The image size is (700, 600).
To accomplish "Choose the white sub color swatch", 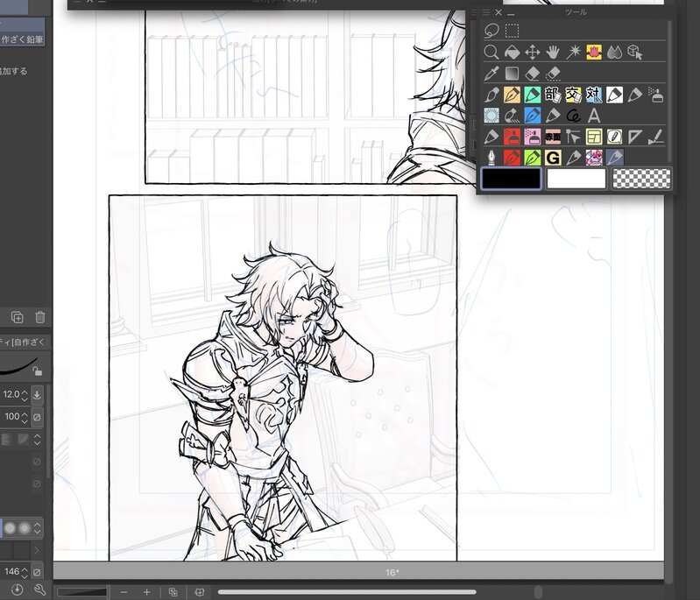I will coord(576,179).
